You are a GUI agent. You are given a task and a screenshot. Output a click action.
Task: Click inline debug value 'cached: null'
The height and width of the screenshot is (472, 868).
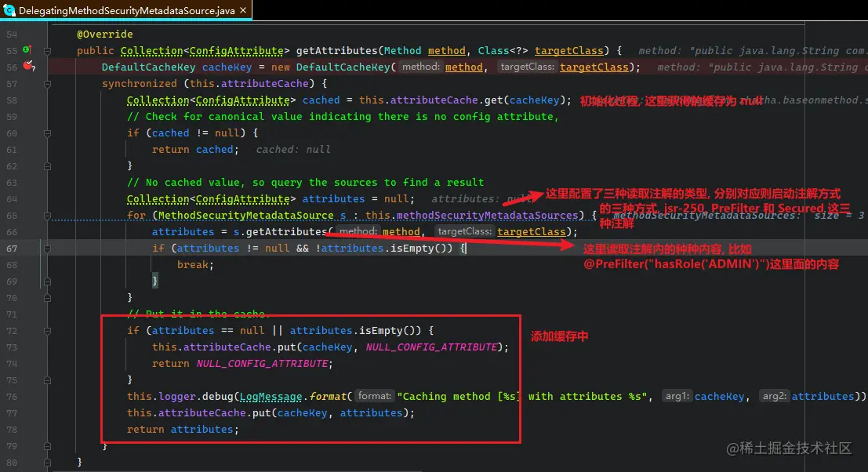292,150
